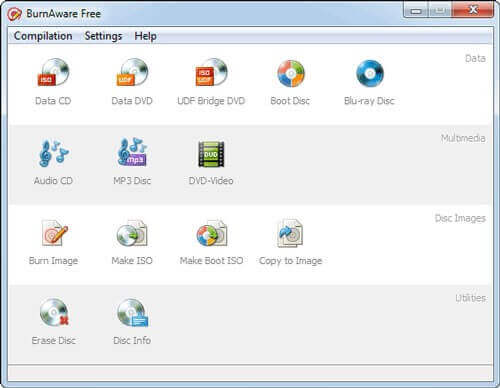
Task: Choose the MP3 Disc icon
Action: coord(132,162)
